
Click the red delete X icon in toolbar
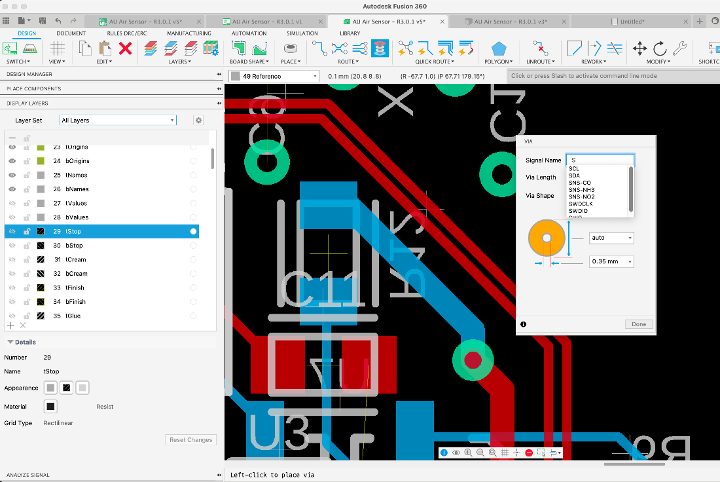coord(125,48)
